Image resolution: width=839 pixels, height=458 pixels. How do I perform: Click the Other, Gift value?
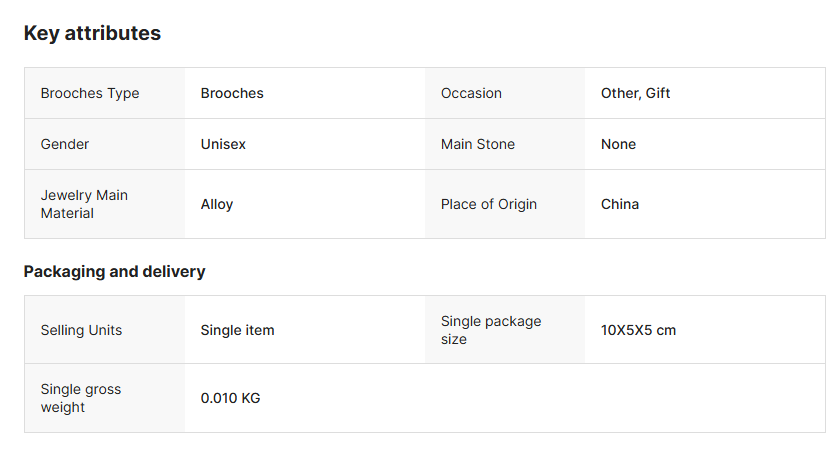tap(636, 93)
